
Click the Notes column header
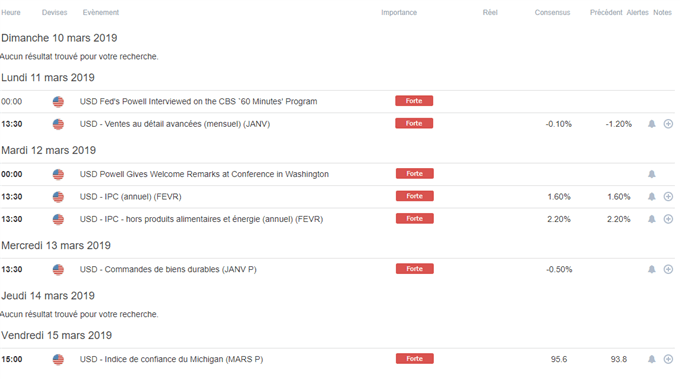tap(662, 13)
